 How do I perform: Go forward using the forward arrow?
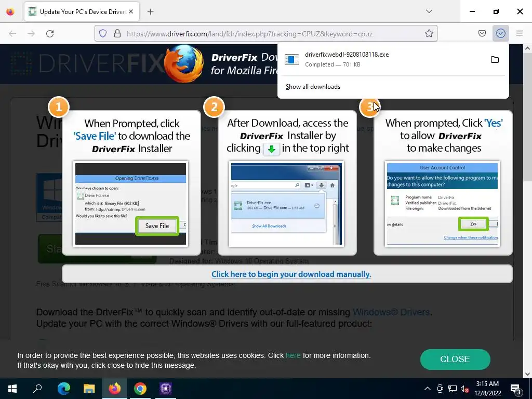click(31, 34)
